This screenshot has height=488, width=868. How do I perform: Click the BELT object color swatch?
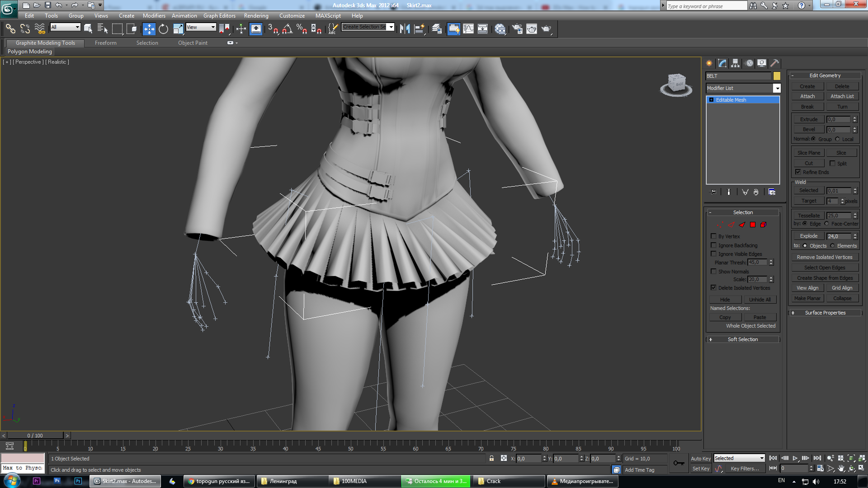[x=777, y=76]
